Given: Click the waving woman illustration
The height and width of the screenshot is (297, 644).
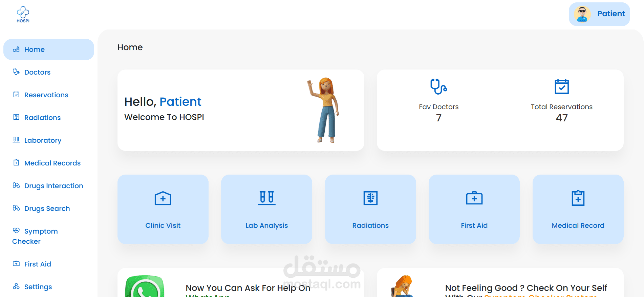Looking at the screenshot, I should click(x=324, y=110).
